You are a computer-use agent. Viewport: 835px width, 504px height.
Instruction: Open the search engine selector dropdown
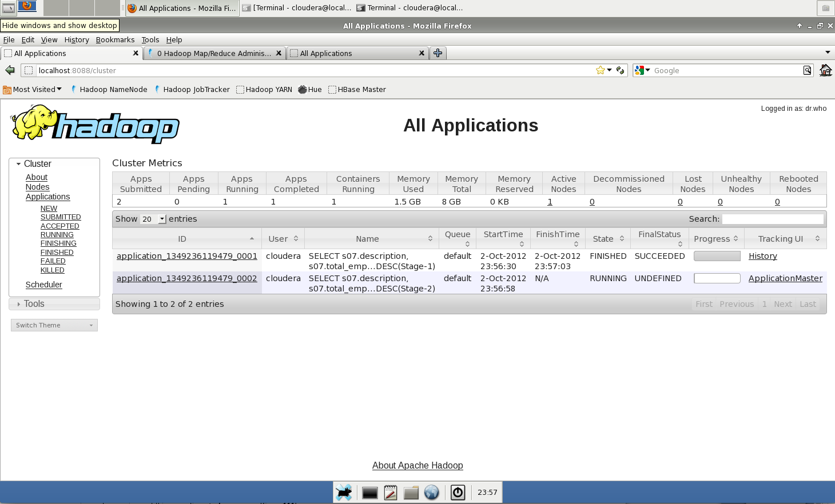click(x=642, y=70)
